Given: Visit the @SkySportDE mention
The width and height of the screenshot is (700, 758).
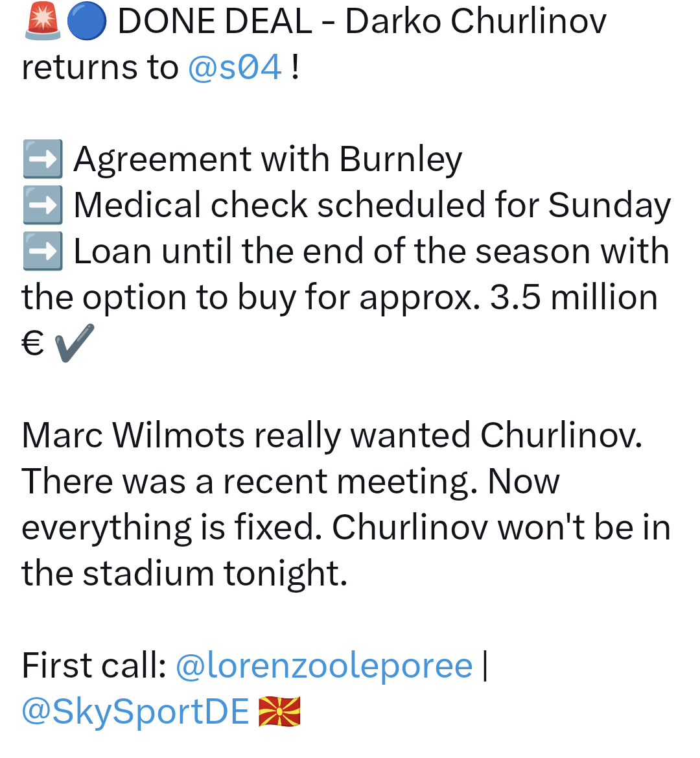Looking at the screenshot, I should click(135, 711).
